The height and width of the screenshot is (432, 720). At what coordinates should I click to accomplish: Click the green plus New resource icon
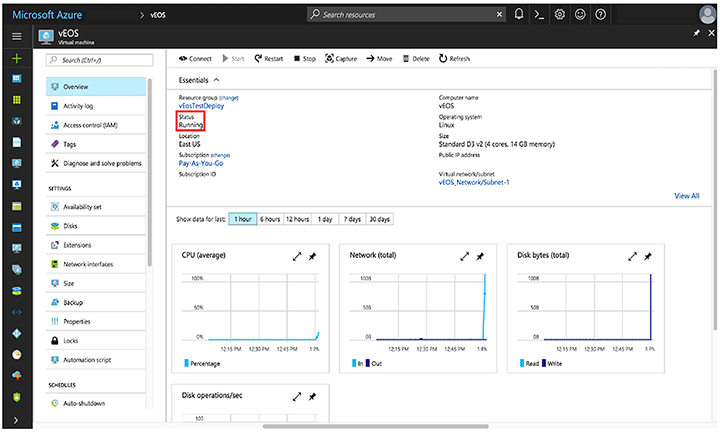tap(17, 58)
